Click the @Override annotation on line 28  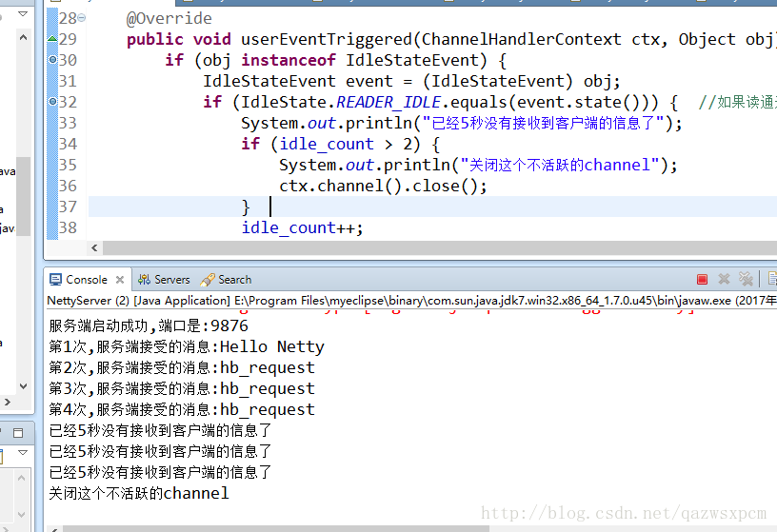tap(169, 18)
